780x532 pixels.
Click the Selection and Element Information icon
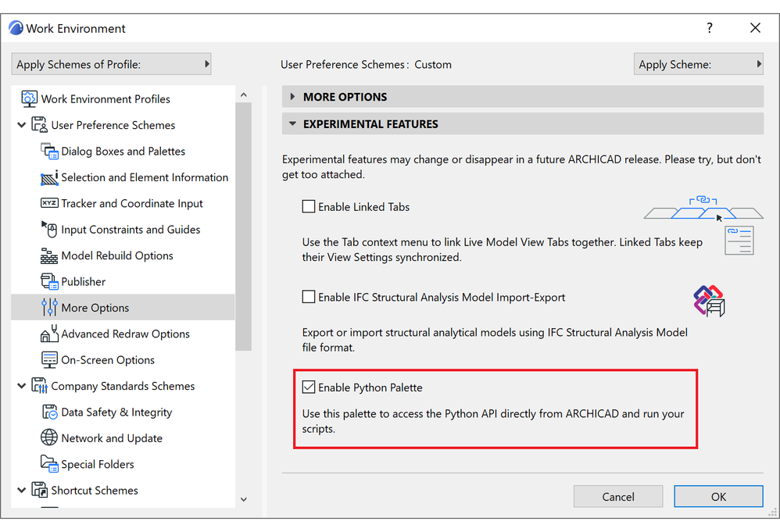[x=49, y=177]
